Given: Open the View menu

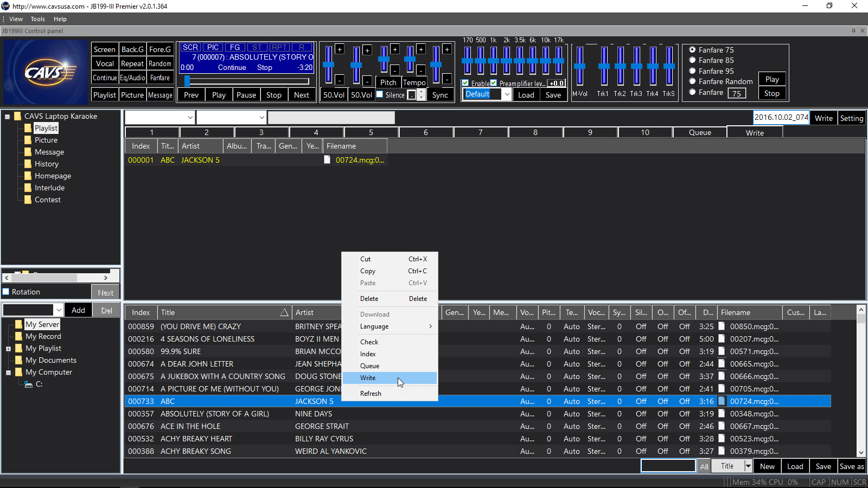Looking at the screenshot, I should [x=16, y=19].
